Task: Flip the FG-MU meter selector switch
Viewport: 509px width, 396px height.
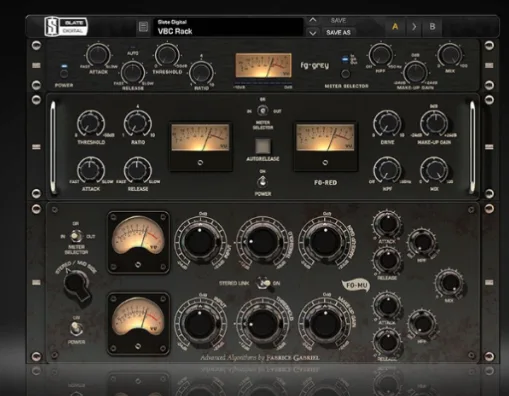Action: click(x=76, y=236)
